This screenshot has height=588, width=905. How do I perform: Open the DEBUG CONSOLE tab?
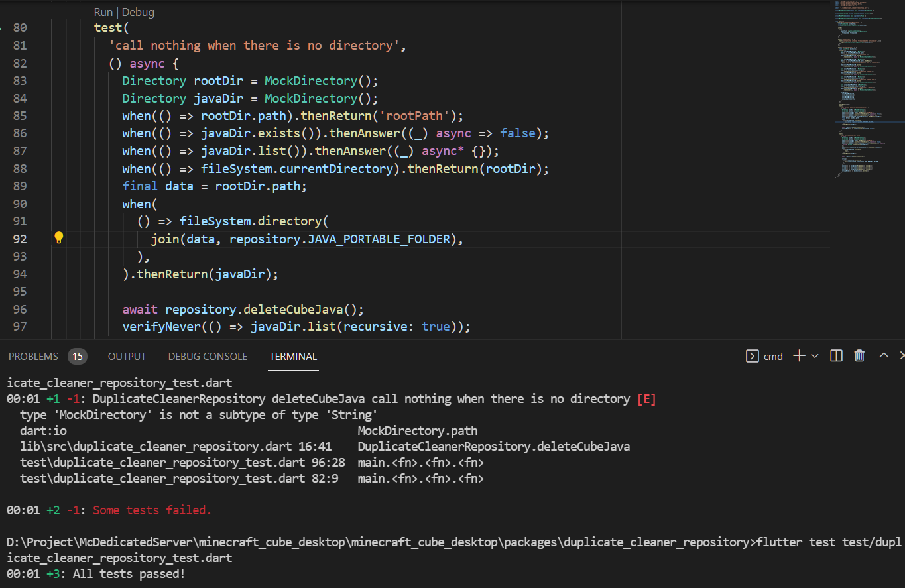[x=208, y=357]
